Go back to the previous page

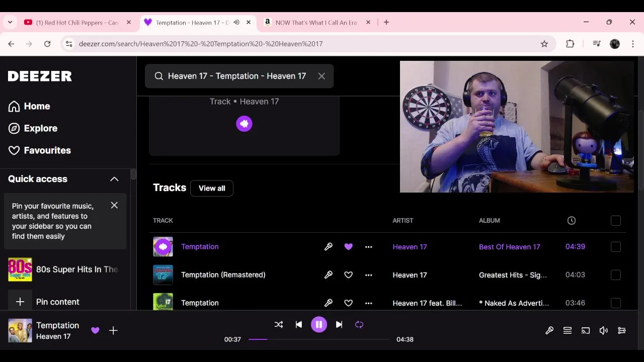click(x=11, y=44)
